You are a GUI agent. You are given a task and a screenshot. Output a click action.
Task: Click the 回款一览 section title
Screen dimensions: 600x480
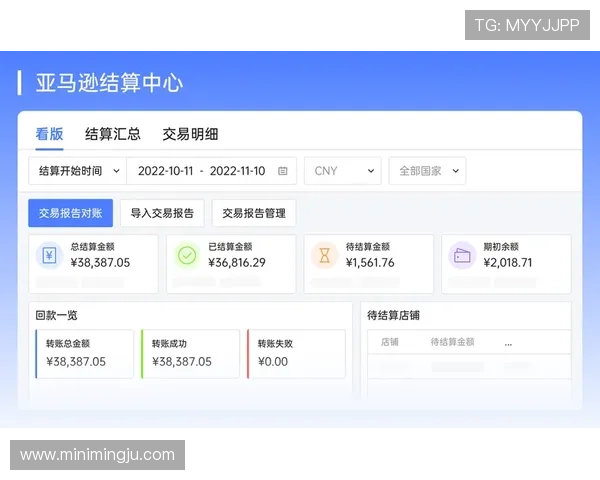pos(57,315)
